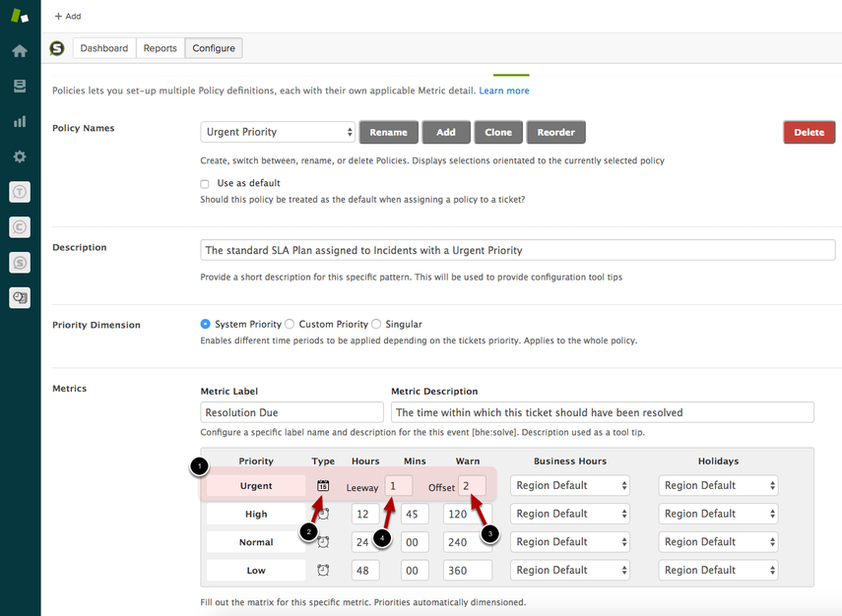Open the S app icon in sidebar
The image size is (842, 616).
(x=20, y=263)
